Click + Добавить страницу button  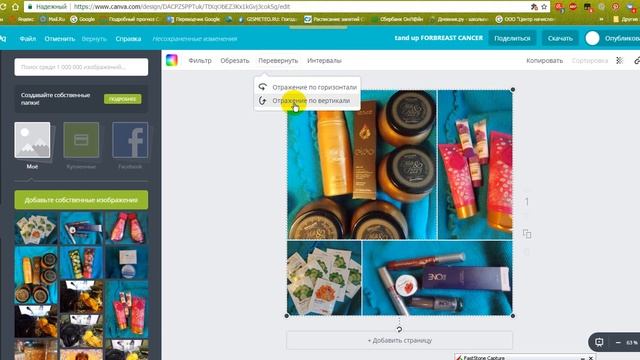[x=400, y=340]
